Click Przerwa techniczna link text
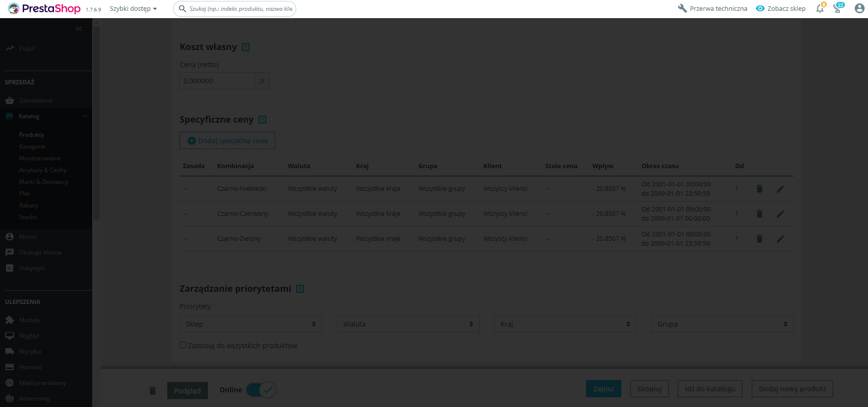The image size is (868, 407). (x=718, y=8)
